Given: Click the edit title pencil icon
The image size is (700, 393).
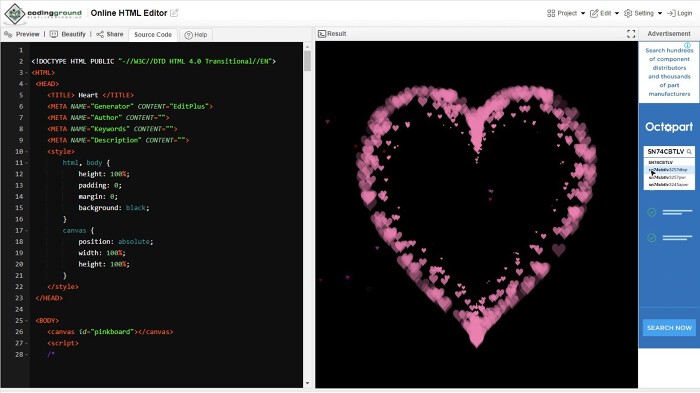Looking at the screenshot, I should click(x=174, y=13).
